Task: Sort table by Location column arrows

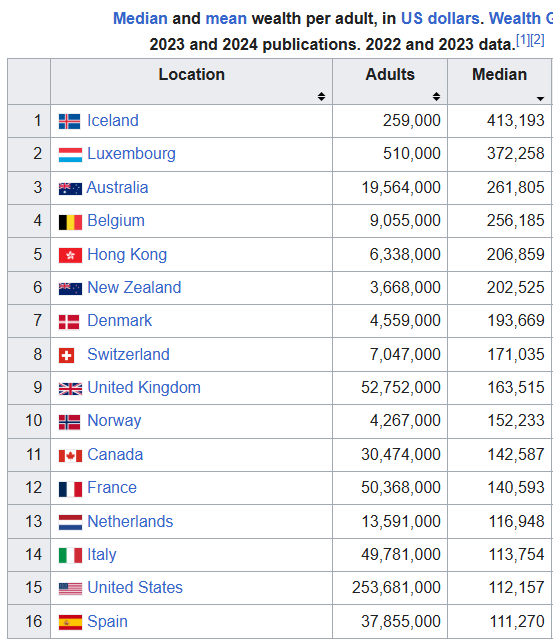Action: (x=322, y=97)
